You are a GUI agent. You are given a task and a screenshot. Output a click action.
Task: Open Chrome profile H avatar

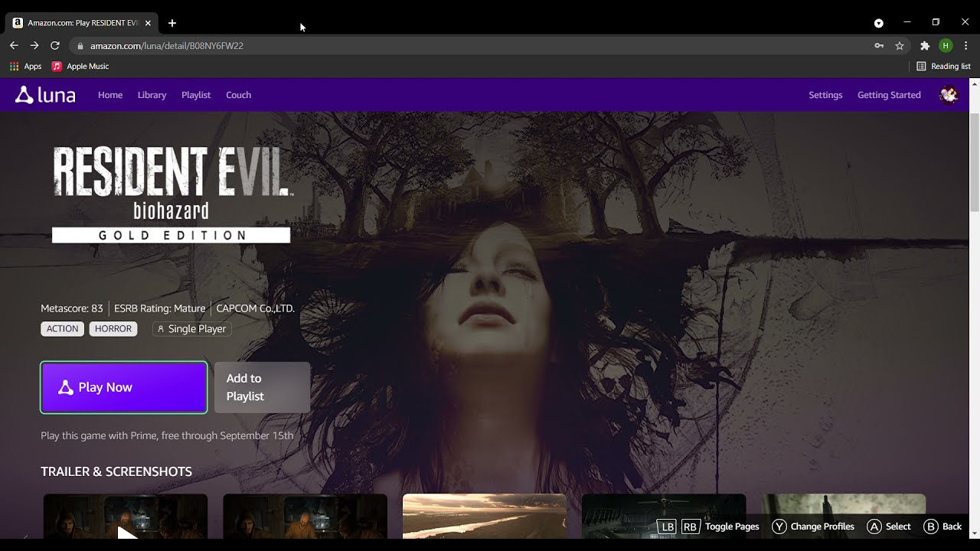(x=946, y=46)
